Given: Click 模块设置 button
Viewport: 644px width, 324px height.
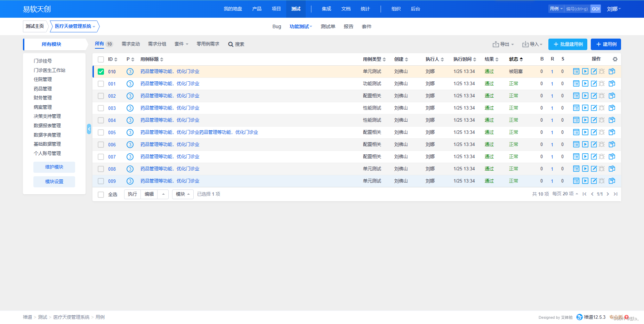Looking at the screenshot, I should pyautogui.click(x=54, y=182).
